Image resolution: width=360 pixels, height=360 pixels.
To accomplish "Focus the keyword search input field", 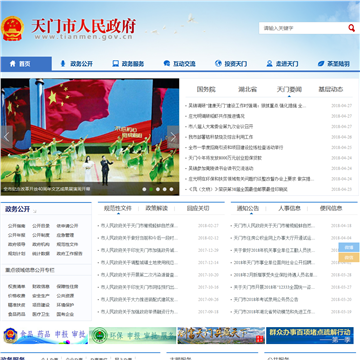I will tap(303, 28).
